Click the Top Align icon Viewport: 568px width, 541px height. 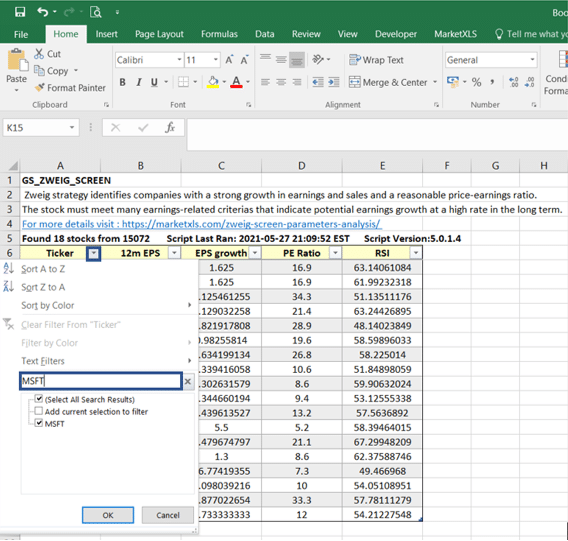tap(266, 59)
